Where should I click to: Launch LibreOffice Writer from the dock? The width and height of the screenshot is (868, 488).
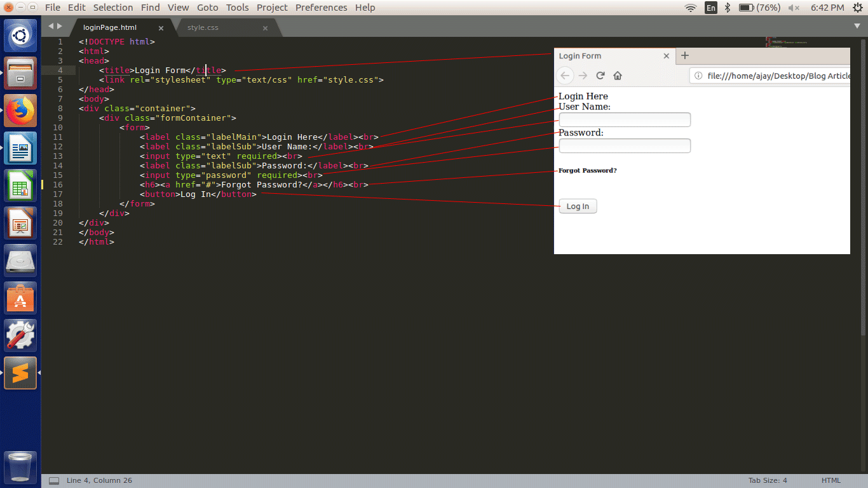tap(20, 147)
